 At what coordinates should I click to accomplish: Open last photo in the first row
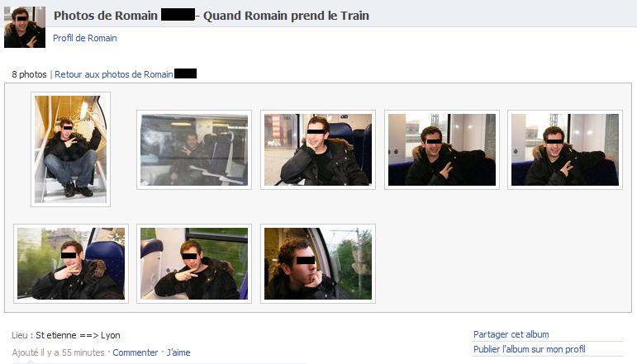pos(565,149)
